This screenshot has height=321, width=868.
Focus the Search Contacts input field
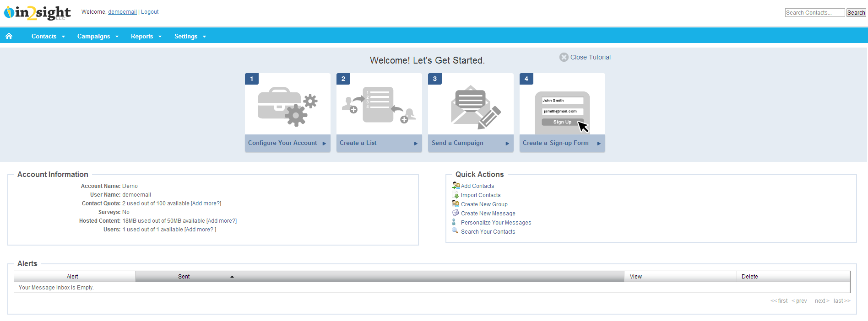814,13
